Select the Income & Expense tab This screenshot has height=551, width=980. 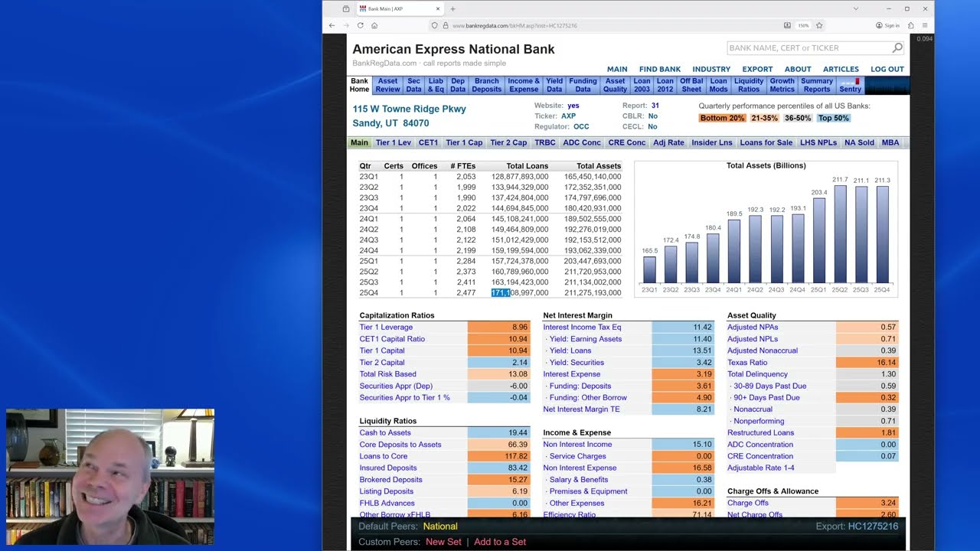(x=524, y=85)
